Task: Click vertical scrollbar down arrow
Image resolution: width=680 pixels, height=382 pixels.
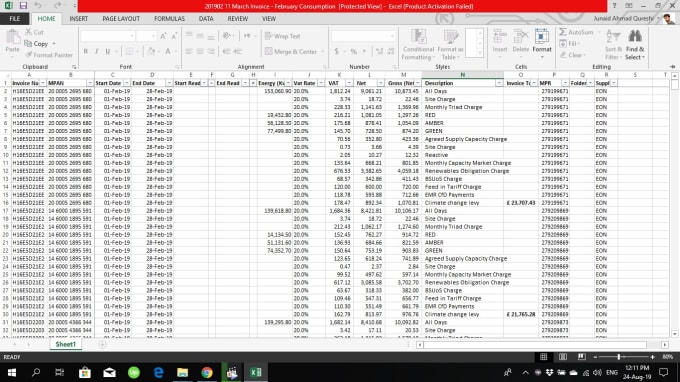Action: point(674,334)
